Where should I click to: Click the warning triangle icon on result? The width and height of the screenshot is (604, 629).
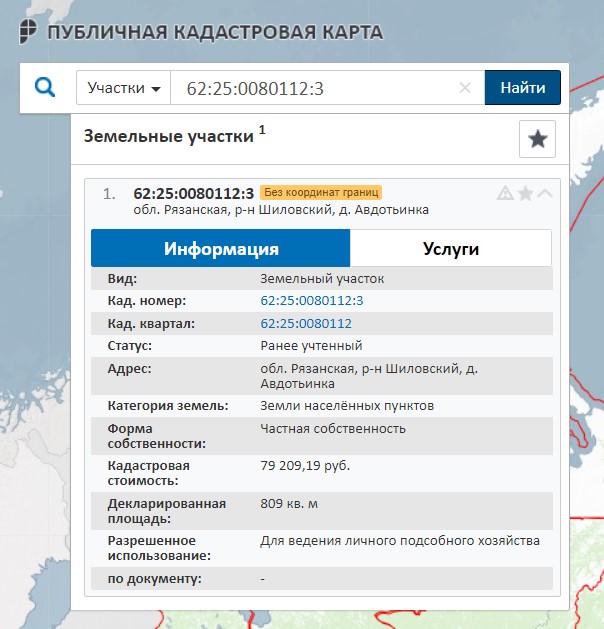click(505, 193)
